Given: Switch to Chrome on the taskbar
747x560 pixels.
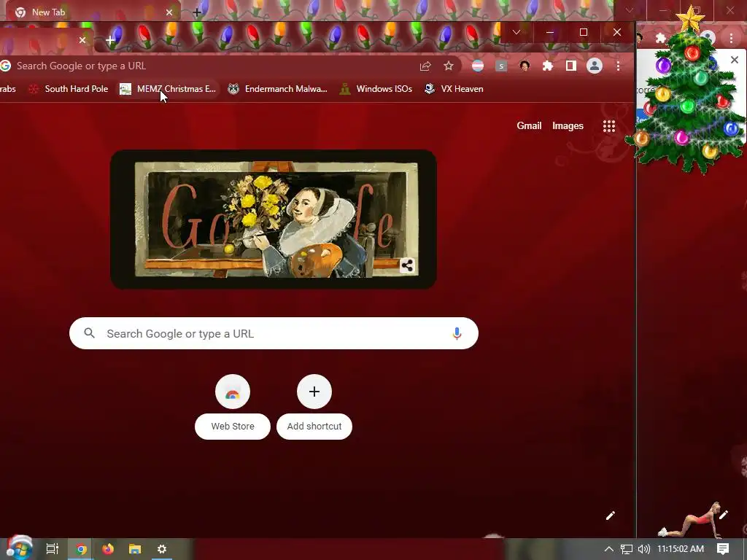Looking at the screenshot, I should (x=81, y=549).
